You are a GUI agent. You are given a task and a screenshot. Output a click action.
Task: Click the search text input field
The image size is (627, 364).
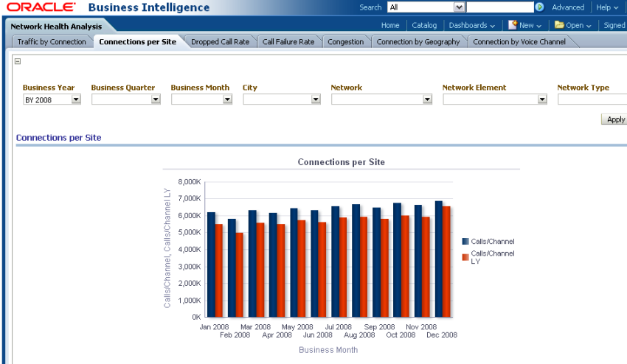(x=500, y=7)
